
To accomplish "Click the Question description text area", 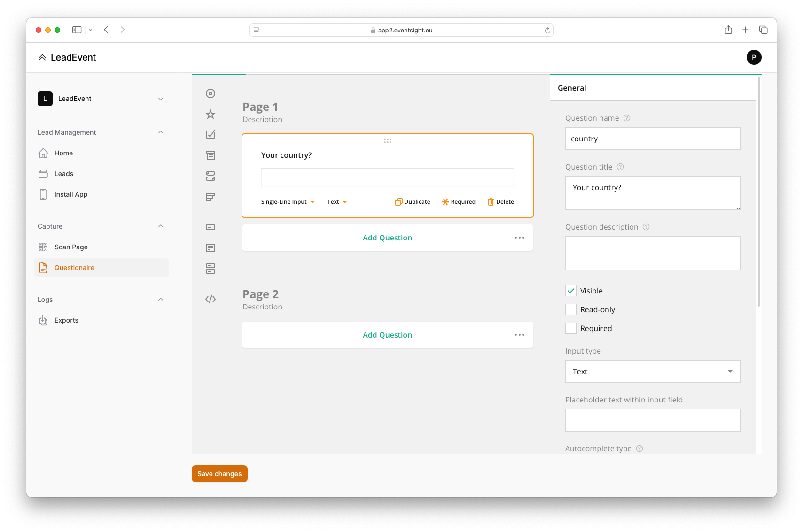I will pos(652,253).
